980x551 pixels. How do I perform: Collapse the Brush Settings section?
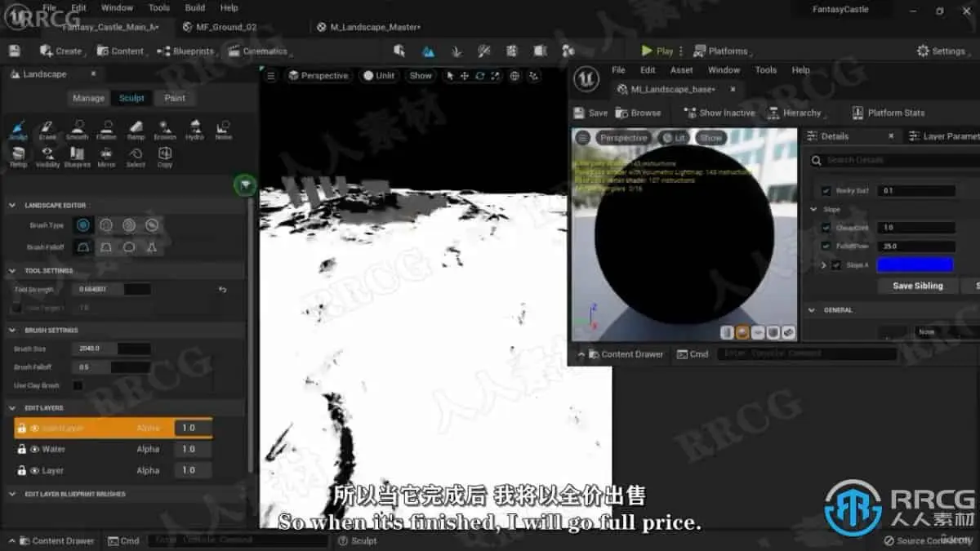tap(13, 330)
